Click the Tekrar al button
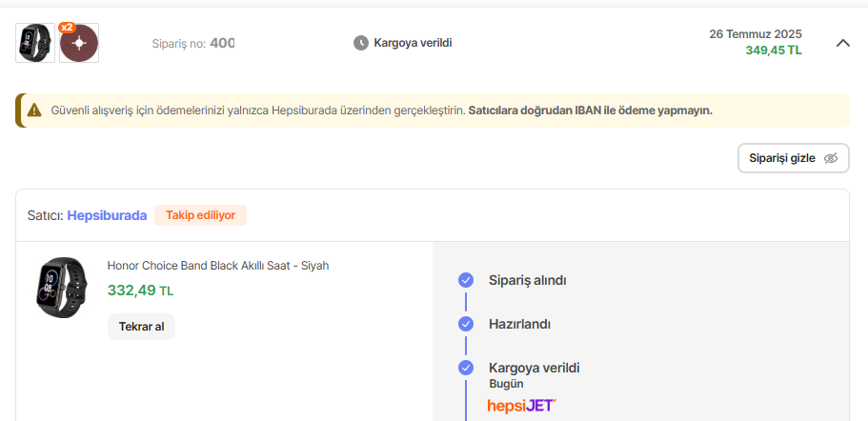This screenshot has width=868, height=421. pos(141,327)
